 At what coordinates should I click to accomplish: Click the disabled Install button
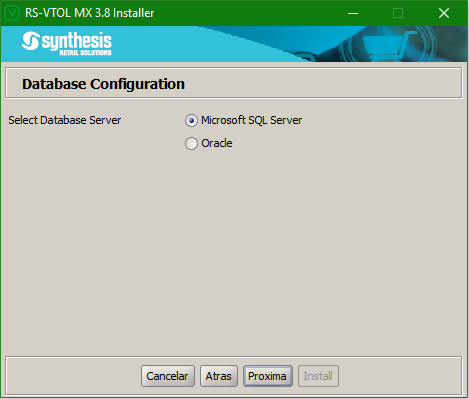pos(318,376)
